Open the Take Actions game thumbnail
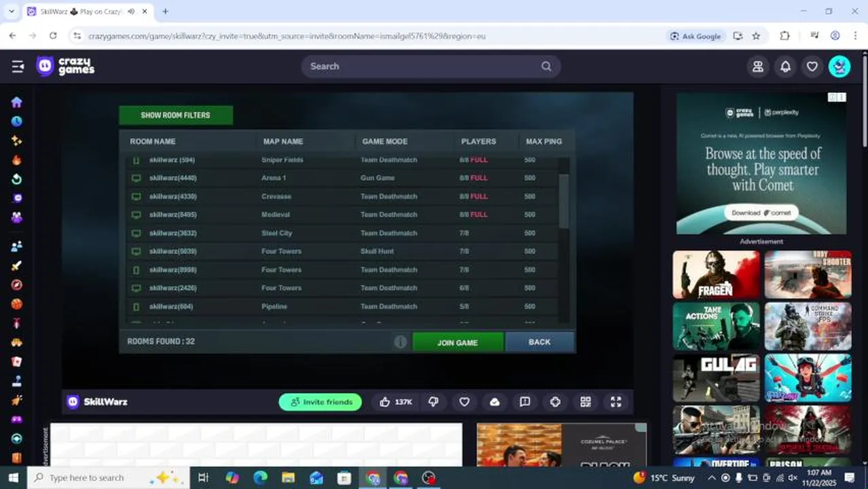The width and height of the screenshot is (868, 489). (x=717, y=326)
